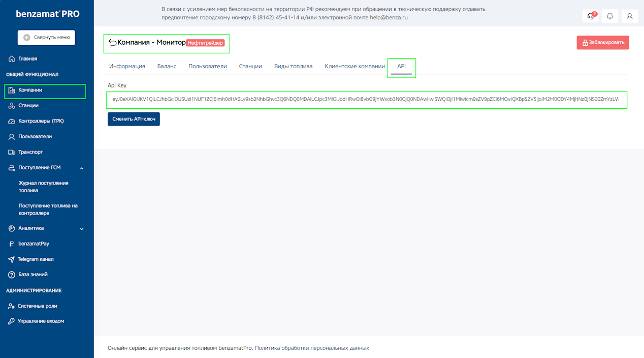Screen dimensions: 644x358
Task: Click the support headset icon in header
Action: [590, 16]
